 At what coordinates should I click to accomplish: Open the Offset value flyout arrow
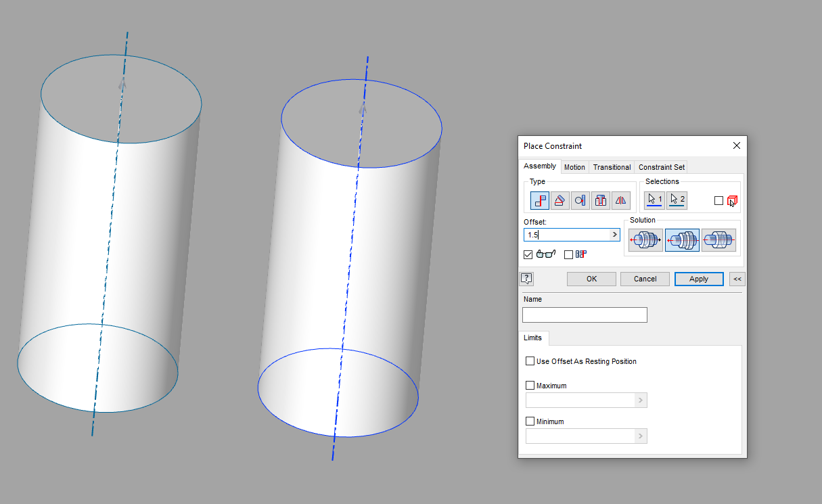tap(614, 234)
